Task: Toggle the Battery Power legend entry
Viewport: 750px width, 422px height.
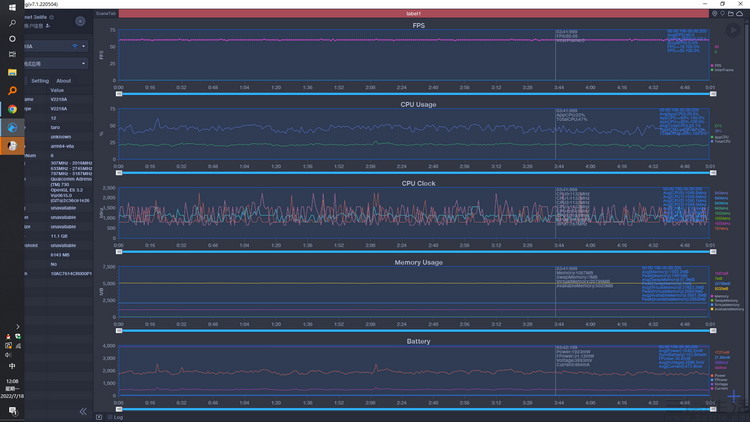Action: pyautogui.click(x=718, y=376)
